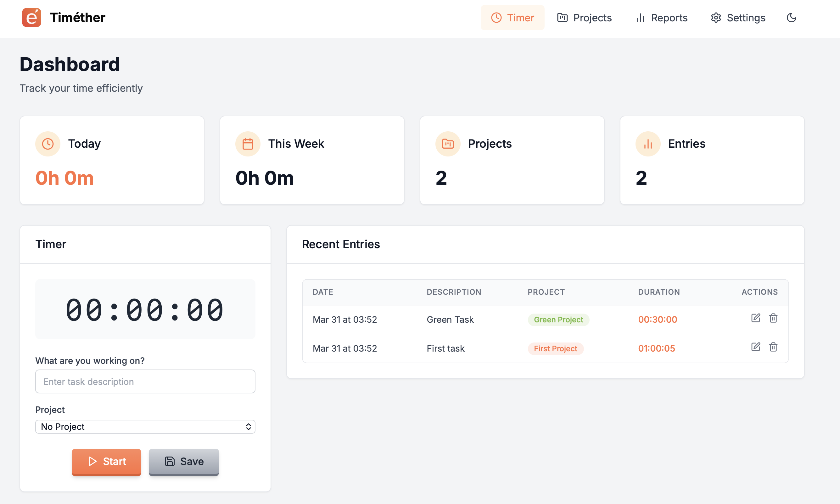The image size is (840, 504).
Task: Click the Today clock icon
Action: 48,144
